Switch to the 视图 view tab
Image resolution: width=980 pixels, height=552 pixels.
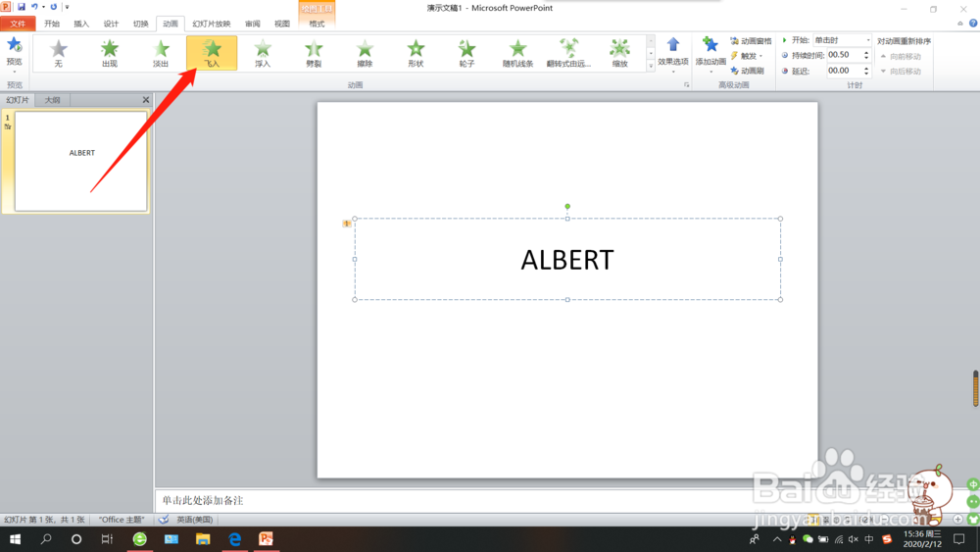click(282, 24)
